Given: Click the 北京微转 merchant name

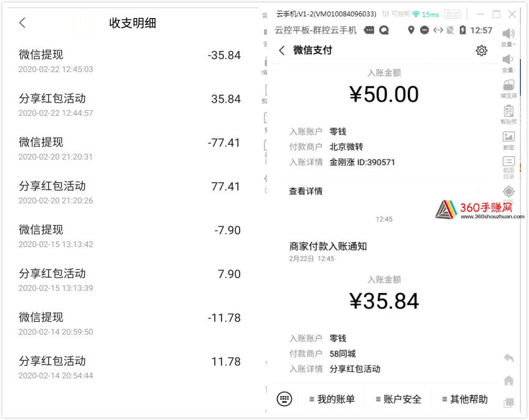Looking at the screenshot, I should pyautogui.click(x=346, y=147).
